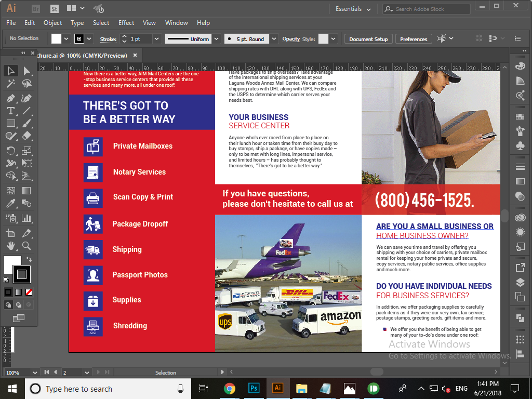Open the Window menu
Image resolution: width=532 pixels, height=399 pixels.
176,23
